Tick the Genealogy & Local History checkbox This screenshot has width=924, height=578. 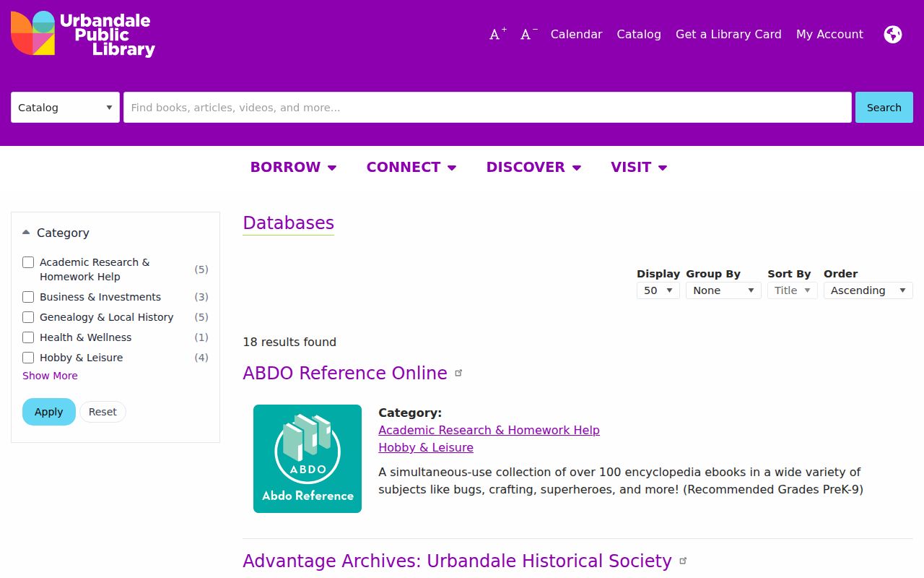coord(28,317)
